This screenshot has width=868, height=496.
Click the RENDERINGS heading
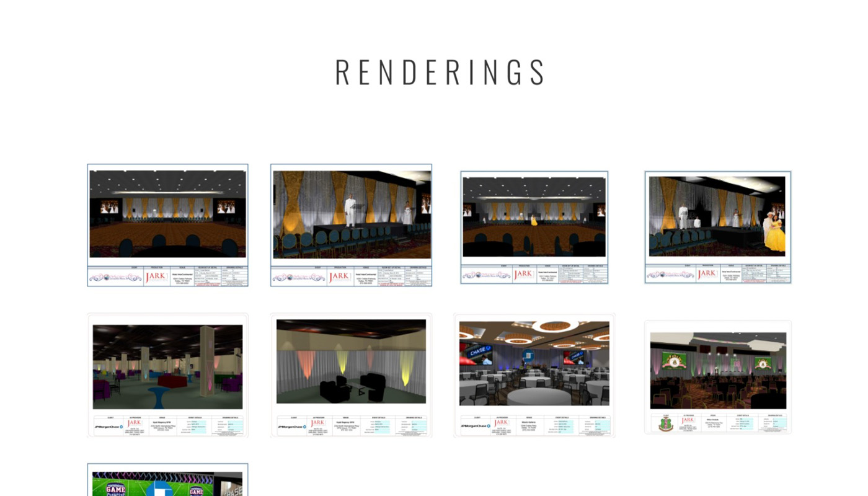coord(440,72)
